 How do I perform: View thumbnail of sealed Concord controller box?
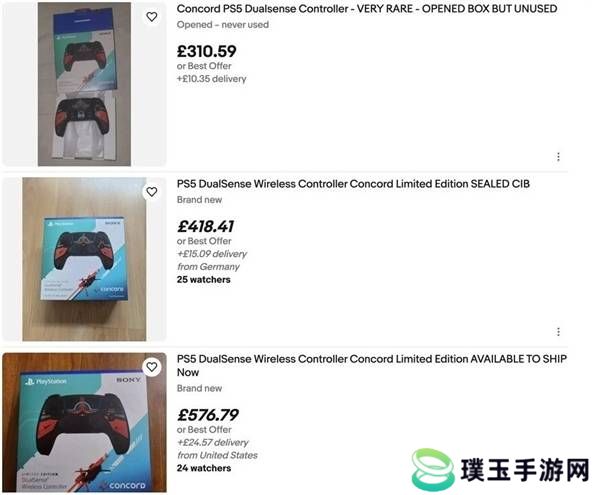[x=84, y=259]
